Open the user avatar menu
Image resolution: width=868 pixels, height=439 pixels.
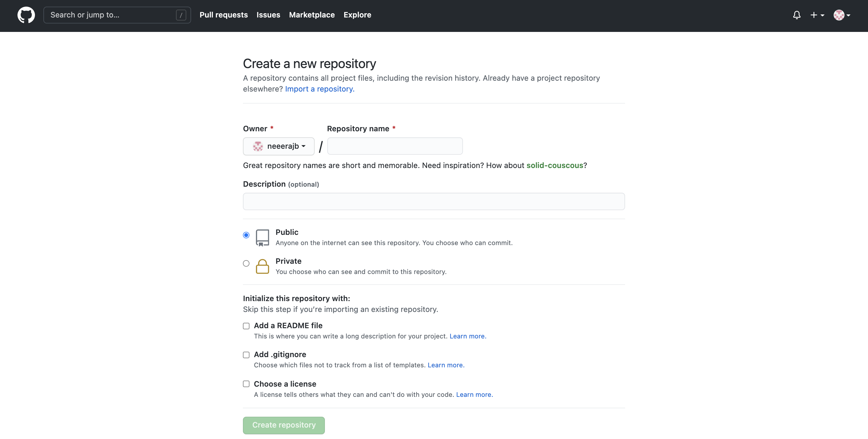842,15
